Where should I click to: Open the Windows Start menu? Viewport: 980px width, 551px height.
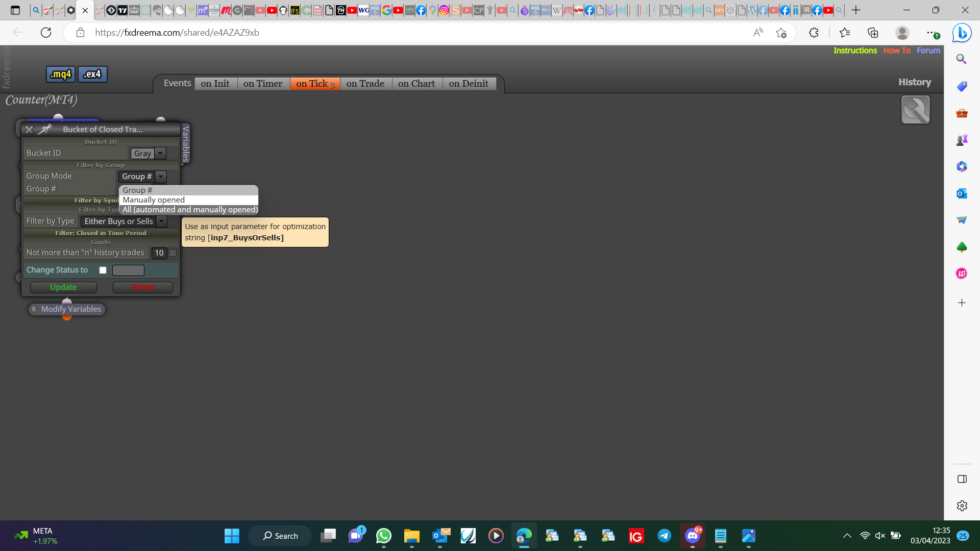232,536
